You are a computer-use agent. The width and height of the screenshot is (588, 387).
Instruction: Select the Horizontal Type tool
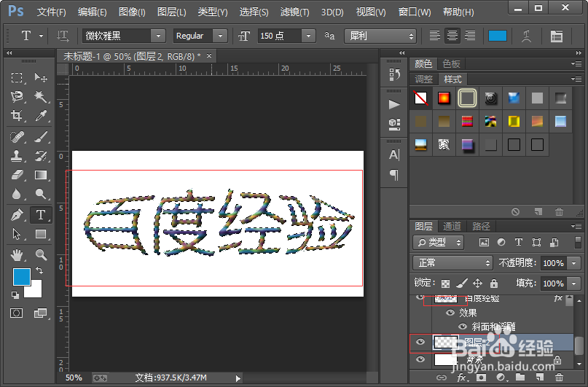coord(41,215)
